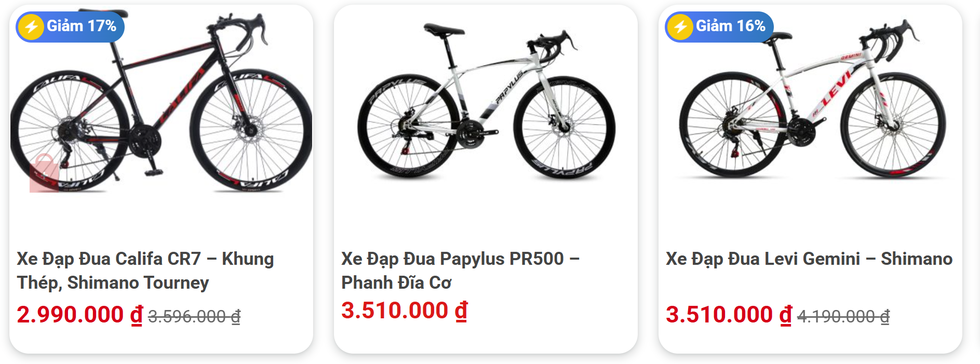This screenshot has height=364, width=980.
Task: Click the lightning icon in the Giảm 16% badge
Action: [680, 26]
